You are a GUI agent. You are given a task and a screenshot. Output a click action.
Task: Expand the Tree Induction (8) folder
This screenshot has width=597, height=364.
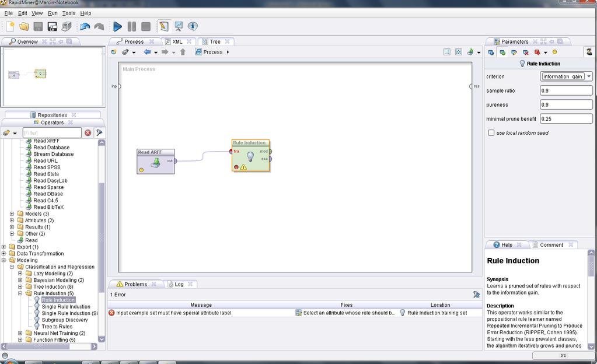point(20,286)
